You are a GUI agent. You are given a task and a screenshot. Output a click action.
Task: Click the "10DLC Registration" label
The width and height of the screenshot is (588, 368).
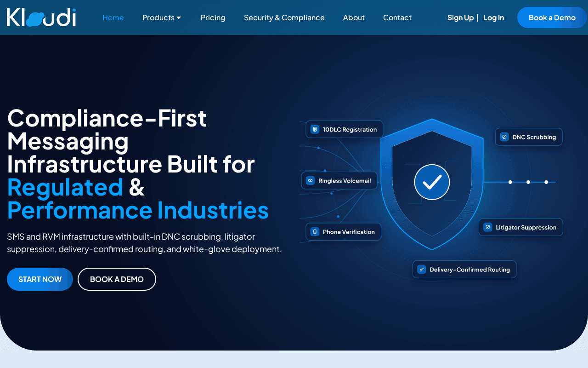coord(350,130)
